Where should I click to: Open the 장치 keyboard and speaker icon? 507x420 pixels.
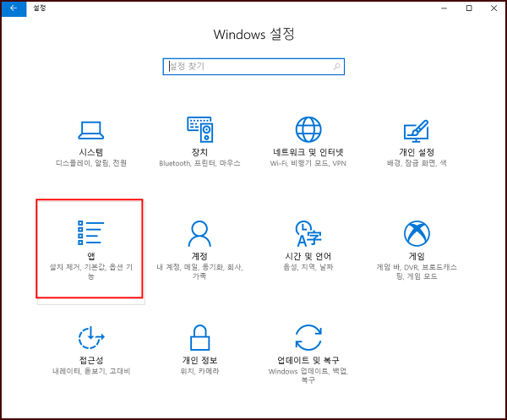199,129
